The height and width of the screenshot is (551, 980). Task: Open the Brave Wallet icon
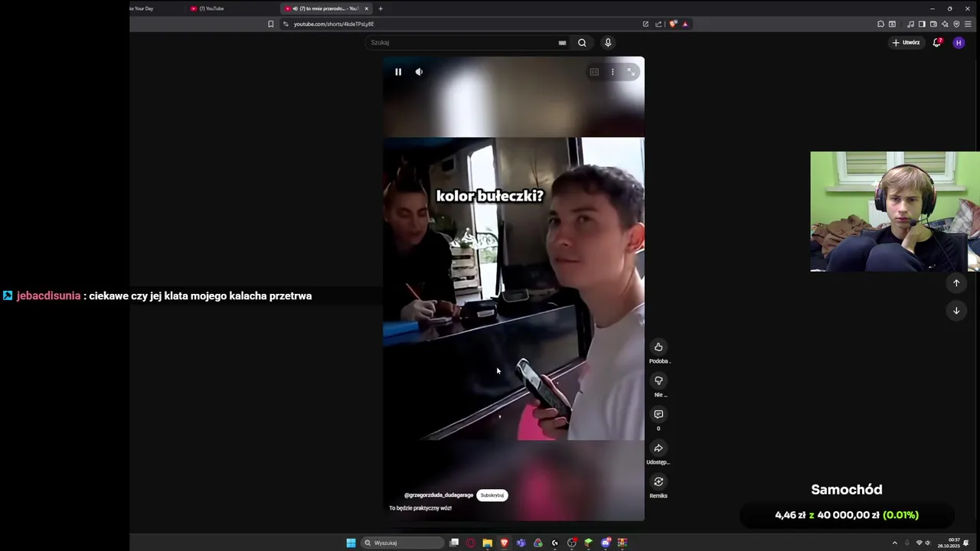coord(933,24)
